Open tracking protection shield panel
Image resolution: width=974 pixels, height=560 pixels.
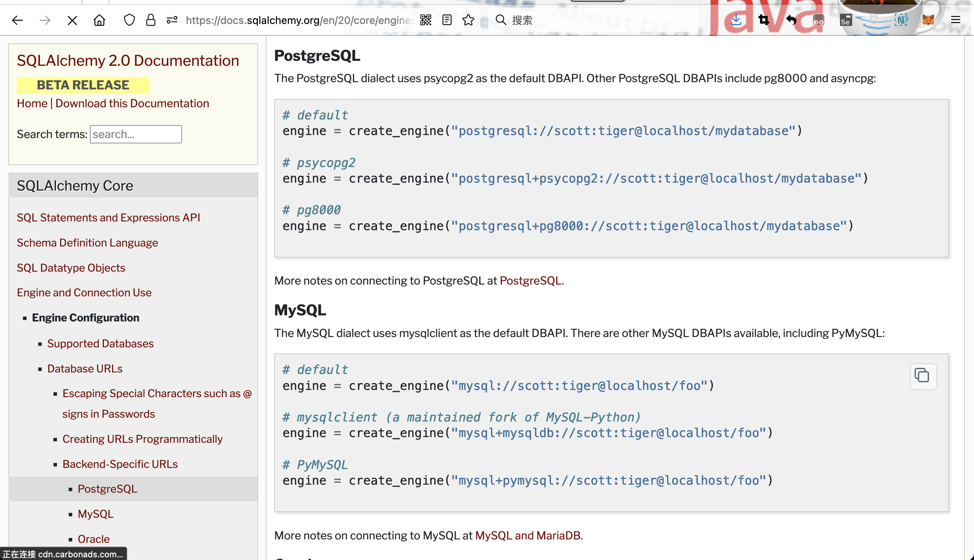pyautogui.click(x=129, y=20)
